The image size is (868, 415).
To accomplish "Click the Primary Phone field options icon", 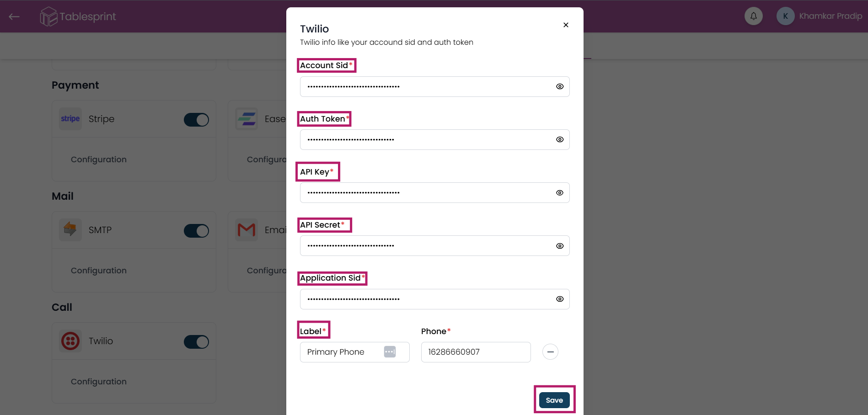I will [390, 352].
